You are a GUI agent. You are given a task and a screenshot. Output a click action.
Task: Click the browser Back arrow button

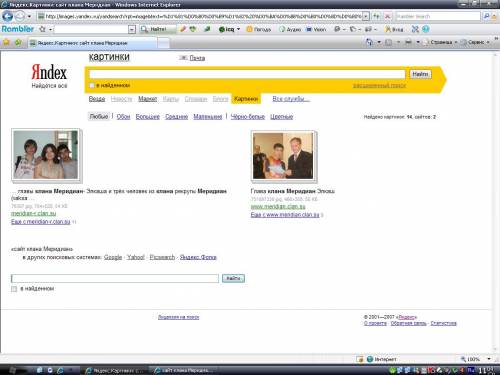tap(7, 16)
